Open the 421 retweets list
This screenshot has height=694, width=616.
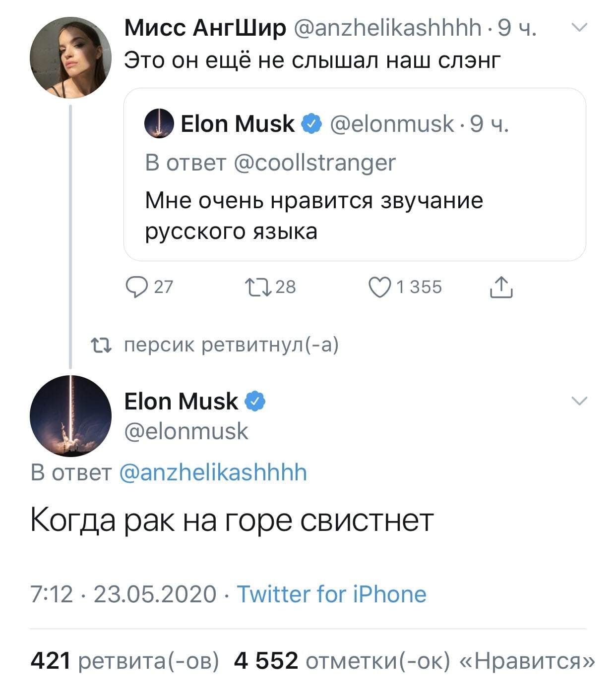click(x=124, y=661)
